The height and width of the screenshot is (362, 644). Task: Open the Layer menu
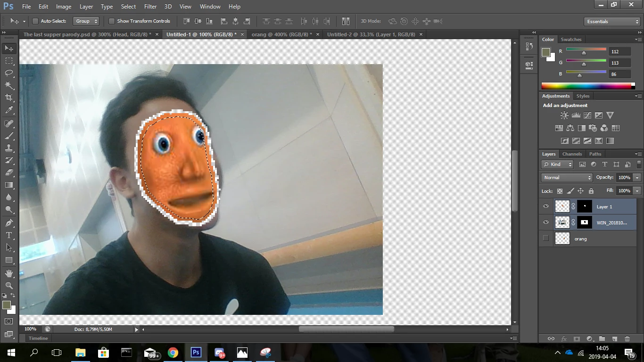(x=86, y=7)
